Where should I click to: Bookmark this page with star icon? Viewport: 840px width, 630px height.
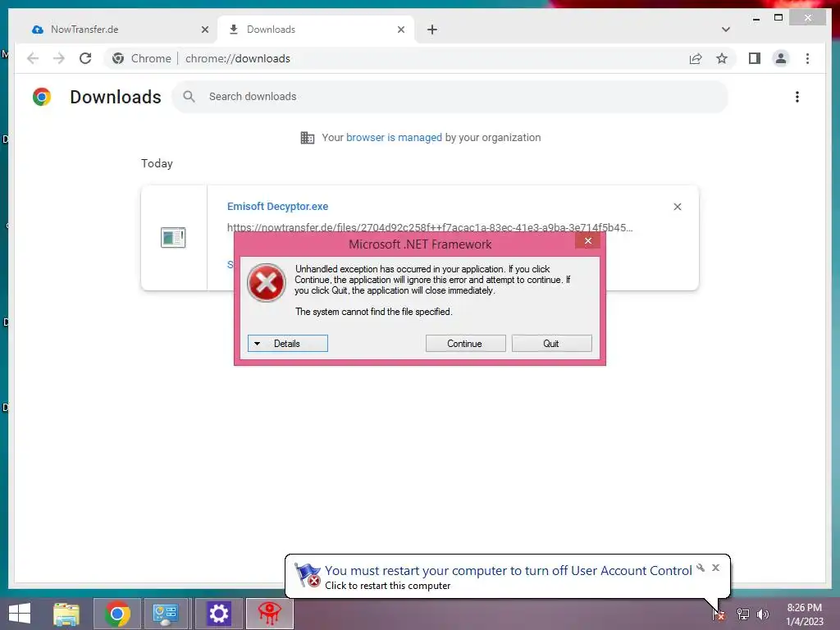tap(722, 58)
